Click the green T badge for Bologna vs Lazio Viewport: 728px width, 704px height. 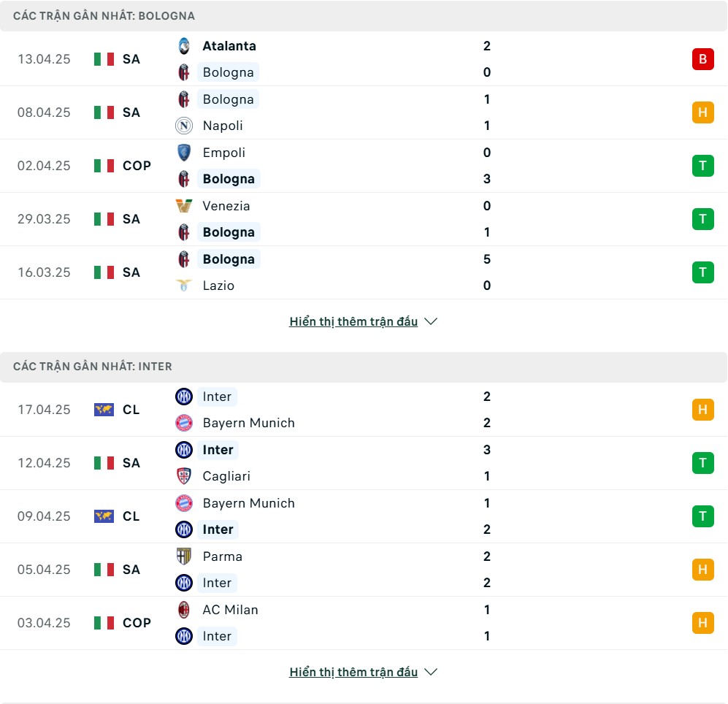point(702,272)
